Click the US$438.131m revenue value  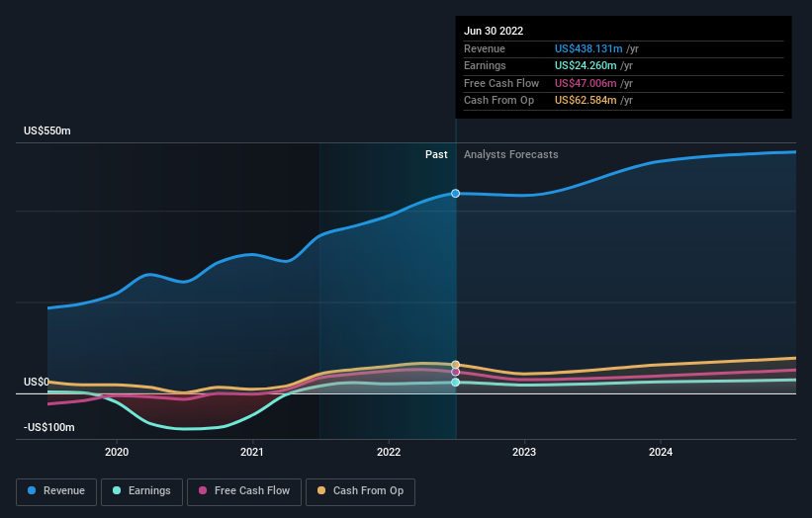pyautogui.click(x=588, y=48)
